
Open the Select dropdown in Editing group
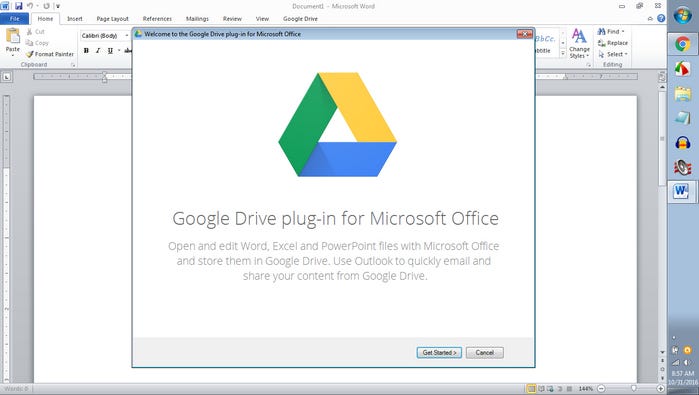[x=613, y=54]
